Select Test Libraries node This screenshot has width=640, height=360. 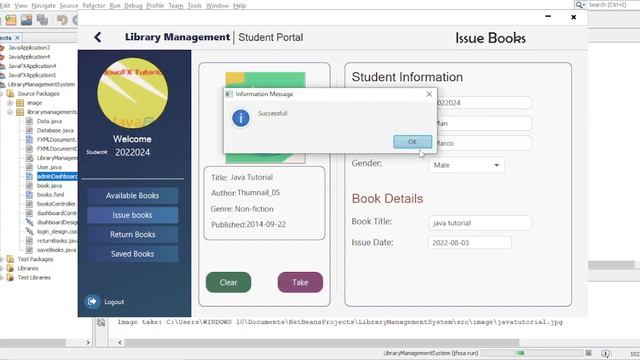tap(34, 278)
